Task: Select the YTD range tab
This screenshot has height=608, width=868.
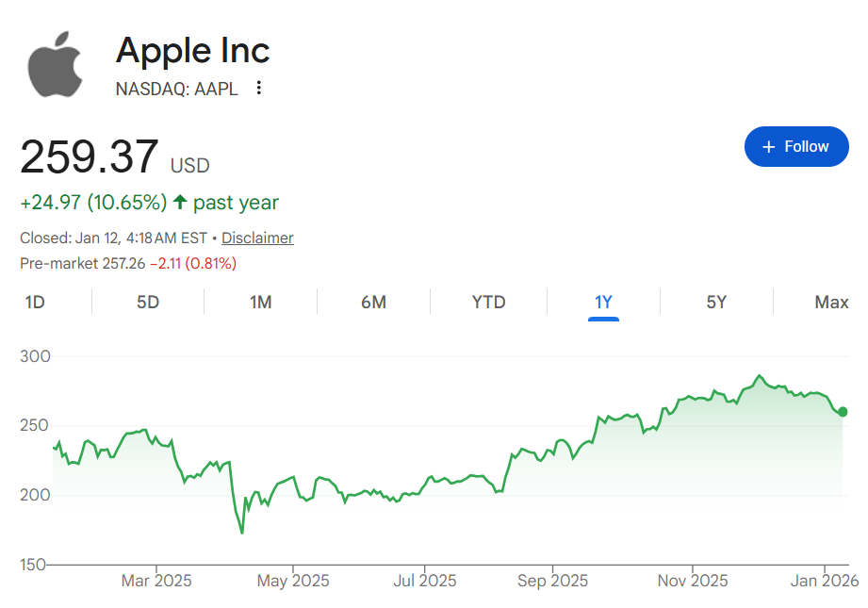Action: click(488, 303)
